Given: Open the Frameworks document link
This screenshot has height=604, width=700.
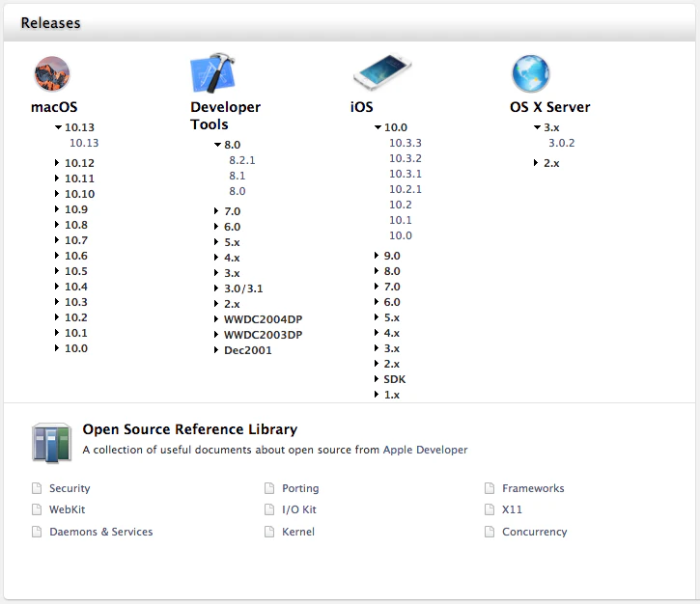Looking at the screenshot, I should point(533,488).
